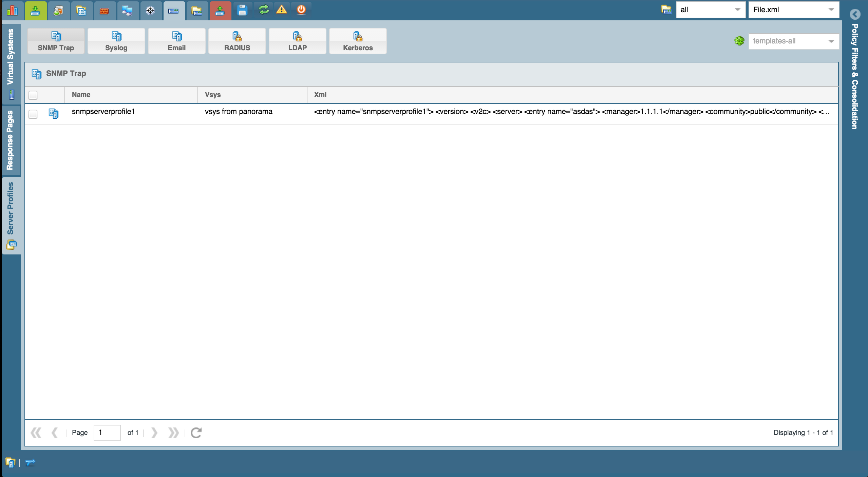This screenshot has height=477, width=868.
Task: Click the network computers icon in toolbar
Action: [x=127, y=11]
